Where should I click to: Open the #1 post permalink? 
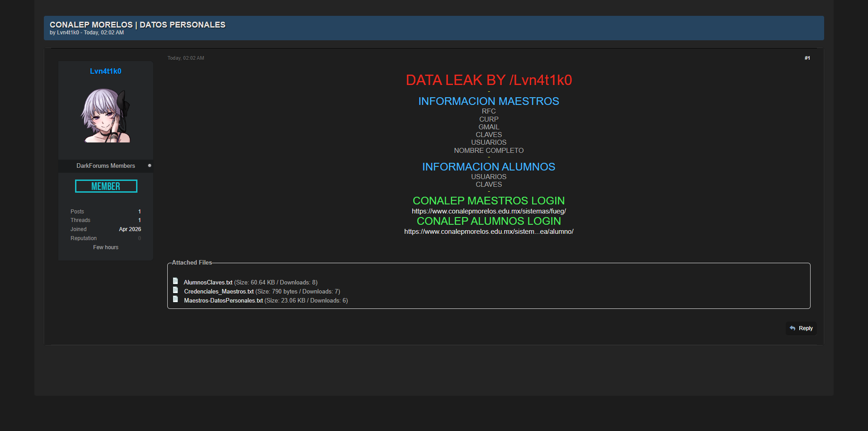(807, 58)
